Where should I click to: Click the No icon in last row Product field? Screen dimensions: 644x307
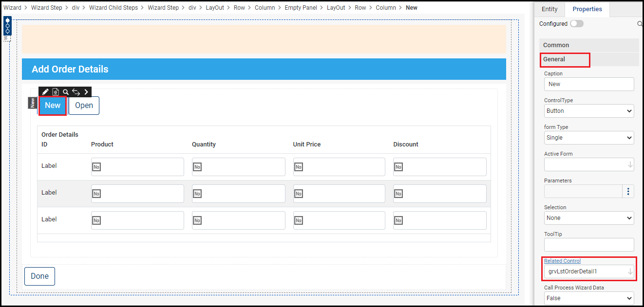pos(96,220)
